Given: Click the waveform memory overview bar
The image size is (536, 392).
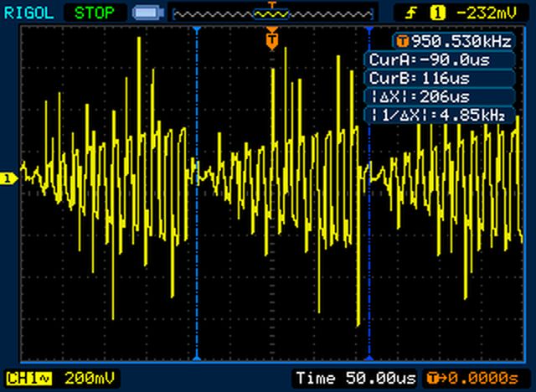Looking at the screenshot, I should (272, 14).
